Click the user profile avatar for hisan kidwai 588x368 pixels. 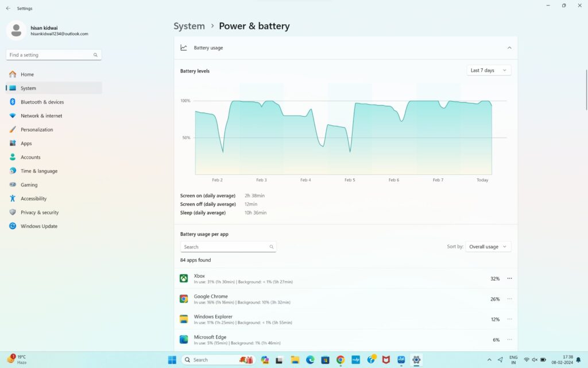pos(16,30)
